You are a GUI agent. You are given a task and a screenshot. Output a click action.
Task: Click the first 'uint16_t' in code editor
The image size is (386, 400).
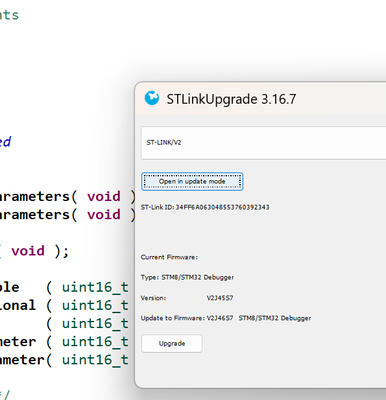[95, 287]
